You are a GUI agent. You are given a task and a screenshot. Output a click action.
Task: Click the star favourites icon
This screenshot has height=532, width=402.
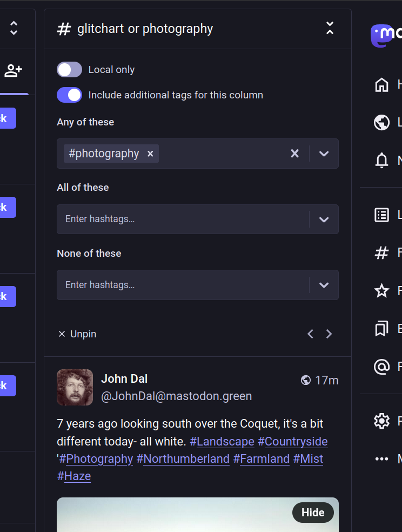click(x=382, y=291)
